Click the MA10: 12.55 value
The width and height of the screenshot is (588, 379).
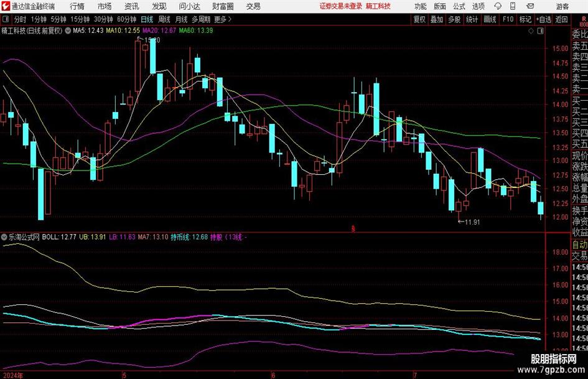pyautogui.click(x=123, y=30)
